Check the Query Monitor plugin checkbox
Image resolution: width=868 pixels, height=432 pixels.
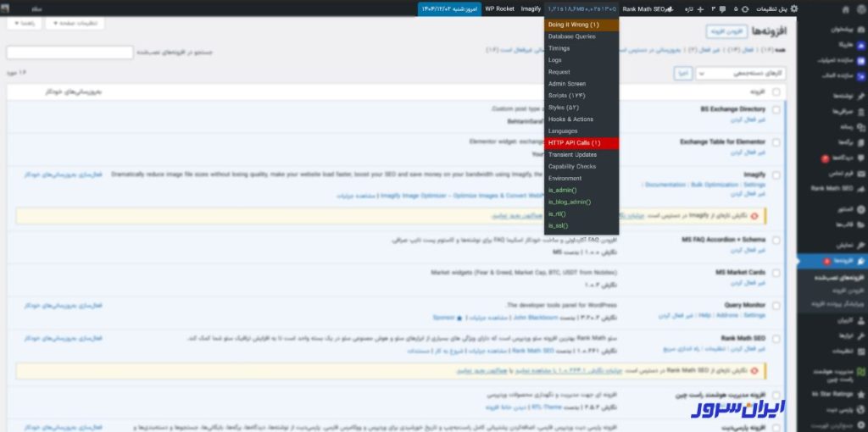(x=776, y=306)
